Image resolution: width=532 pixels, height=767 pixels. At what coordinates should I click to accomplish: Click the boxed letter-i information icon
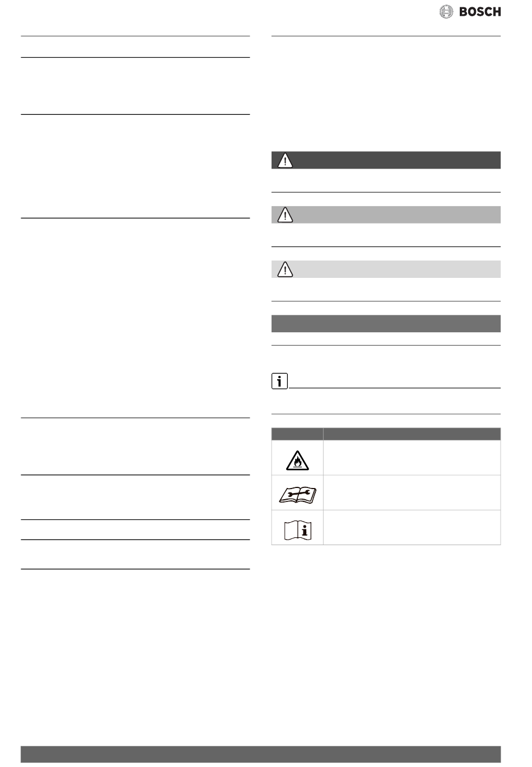pos(279,382)
